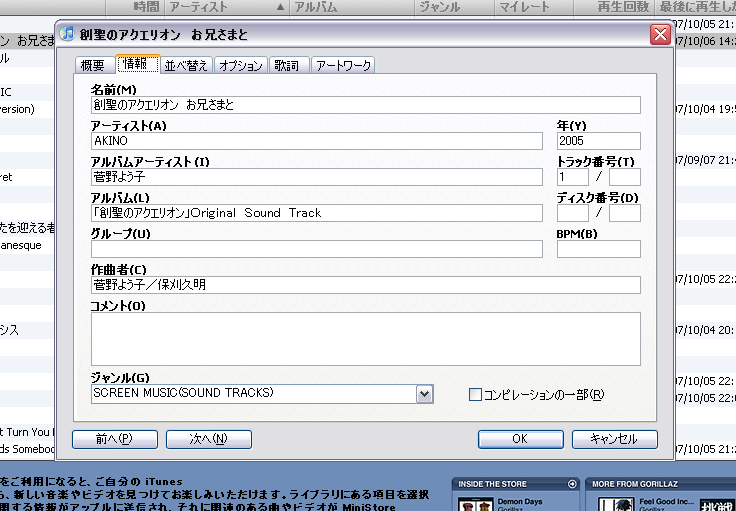Select the 情報 tab

[136, 64]
